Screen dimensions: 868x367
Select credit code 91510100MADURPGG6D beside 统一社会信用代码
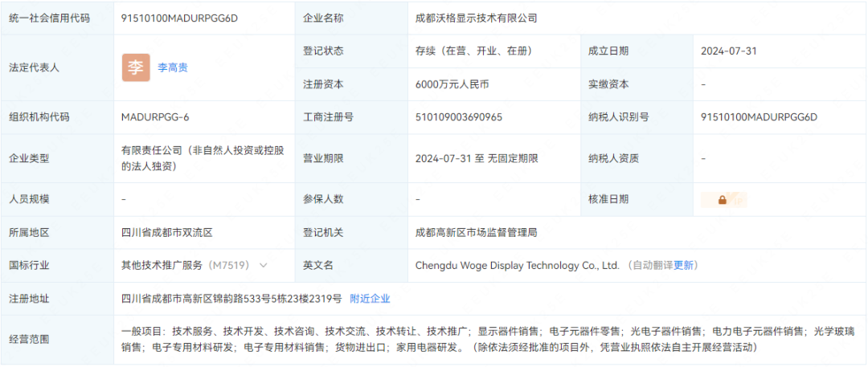(x=180, y=18)
